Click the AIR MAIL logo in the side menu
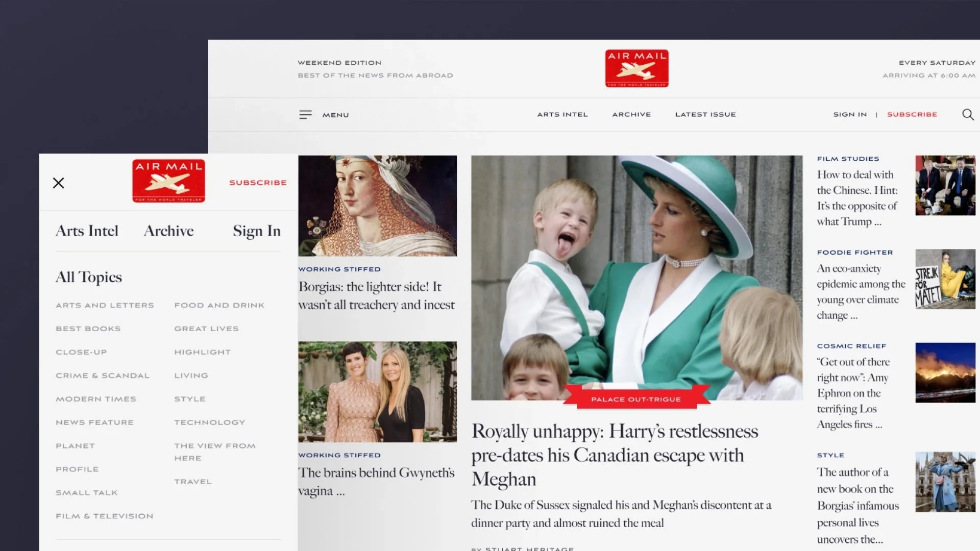980x551 pixels. click(168, 181)
